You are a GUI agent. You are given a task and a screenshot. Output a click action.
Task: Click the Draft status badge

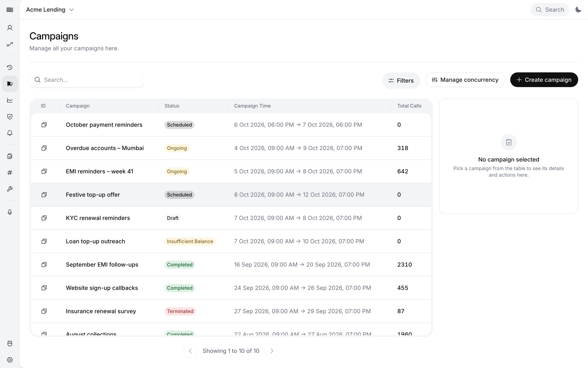point(173,218)
